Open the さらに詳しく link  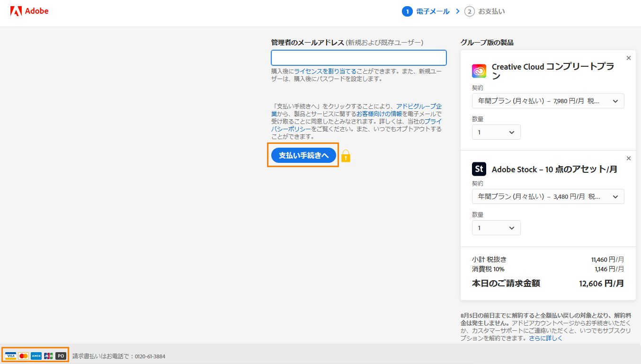point(546,338)
